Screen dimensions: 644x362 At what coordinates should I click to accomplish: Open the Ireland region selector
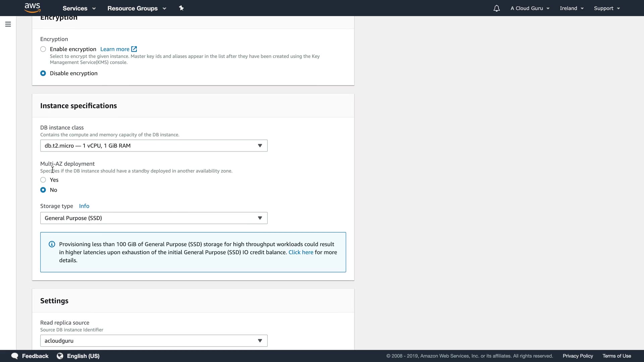point(572,8)
